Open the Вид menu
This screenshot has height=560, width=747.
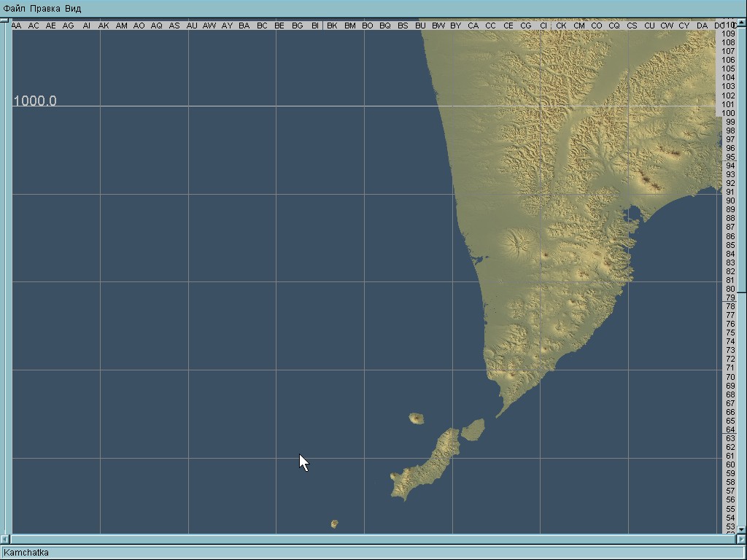click(73, 8)
